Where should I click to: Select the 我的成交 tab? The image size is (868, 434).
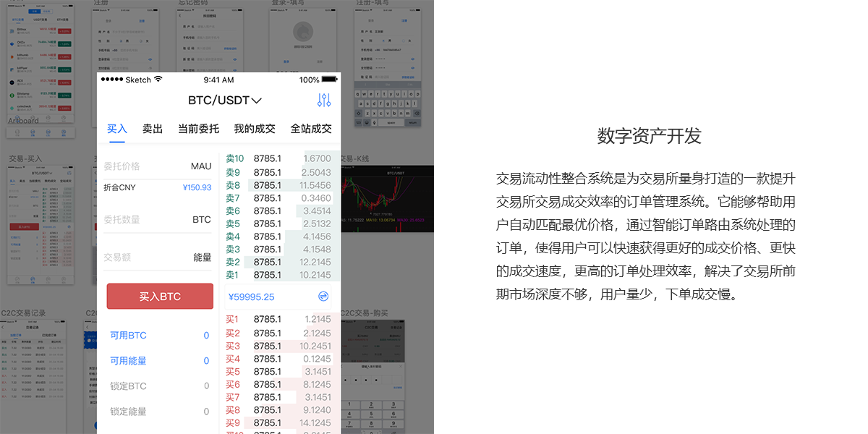pos(255,129)
